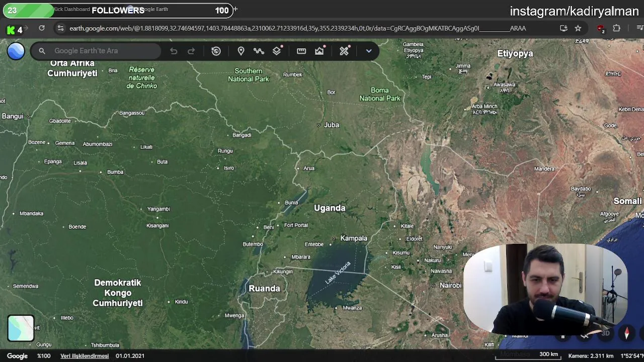Click the Entebbe city label

314,244
